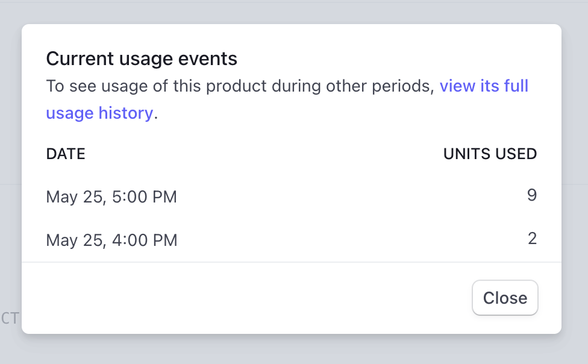
Task: Click the empty footer area left of Close
Action: pos(241,298)
